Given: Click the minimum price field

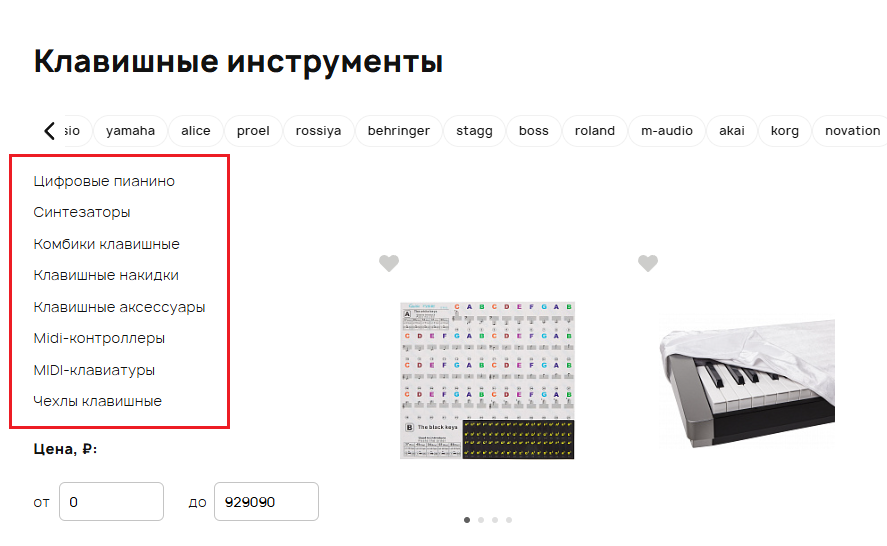Looking at the screenshot, I should [111, 501].
